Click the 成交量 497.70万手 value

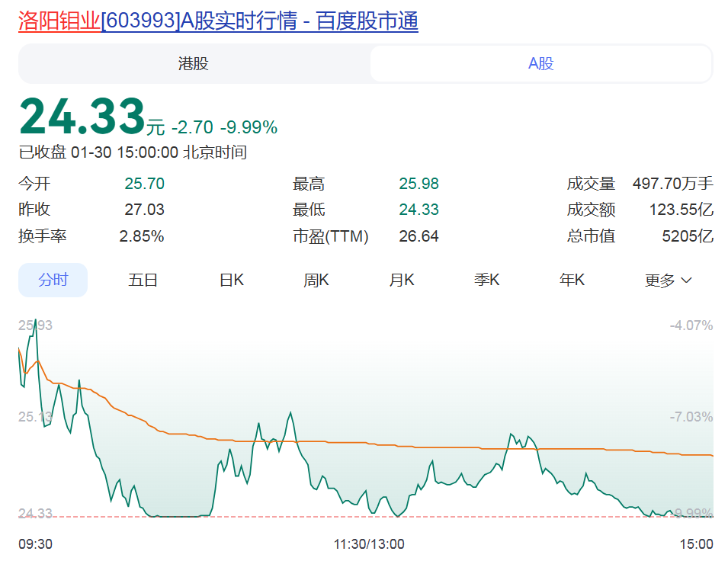[672, 184]
